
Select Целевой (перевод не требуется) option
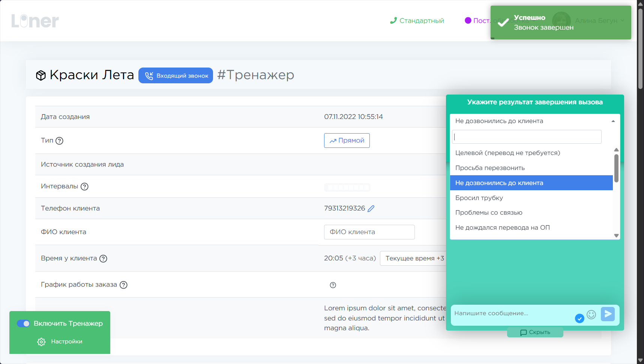click(x=507, y=153)
